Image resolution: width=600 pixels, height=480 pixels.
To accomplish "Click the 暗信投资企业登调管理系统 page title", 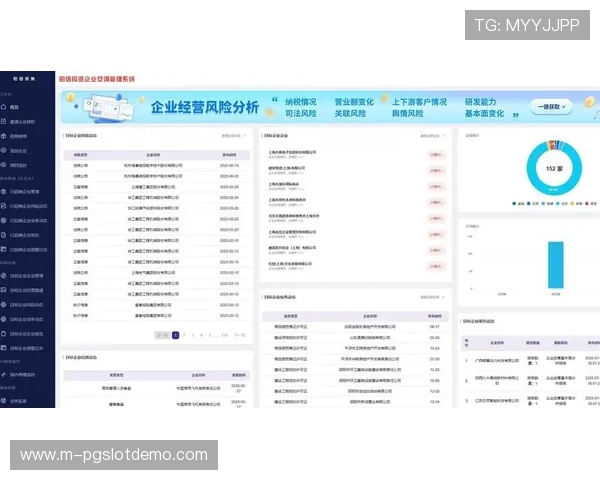I will coord(97,79).
